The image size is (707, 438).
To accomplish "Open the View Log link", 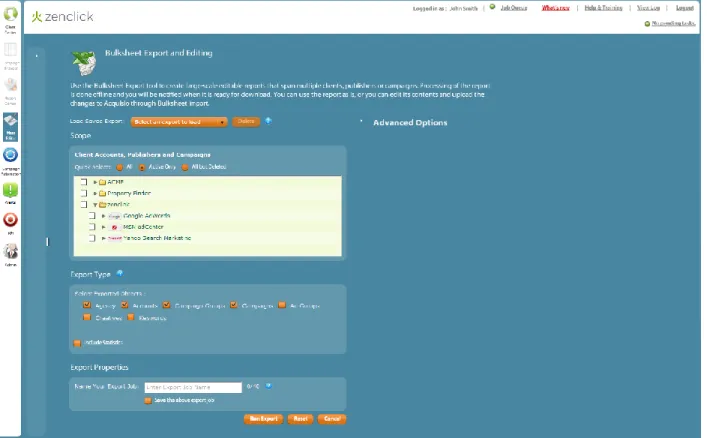I will [x=648, y=8].
